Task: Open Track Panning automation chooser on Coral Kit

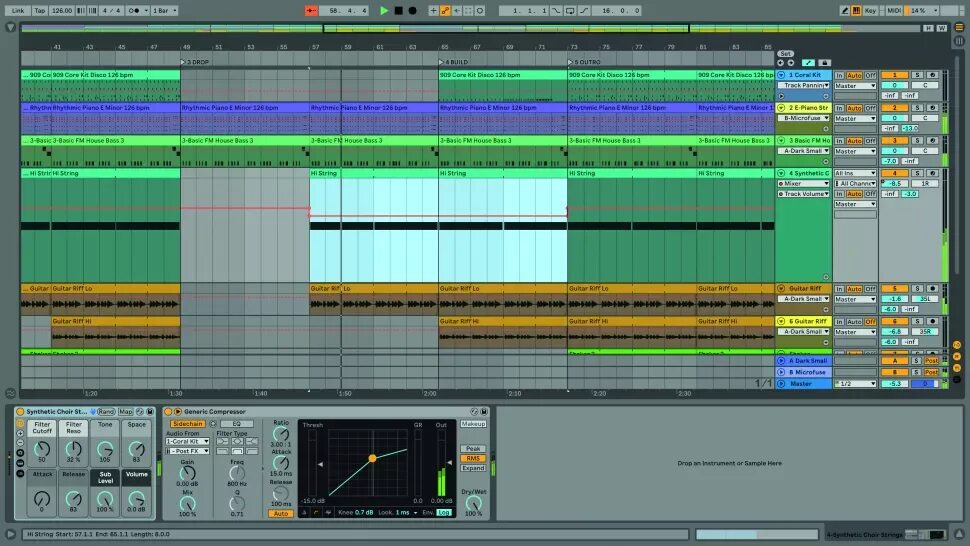Action: (804, 85)
